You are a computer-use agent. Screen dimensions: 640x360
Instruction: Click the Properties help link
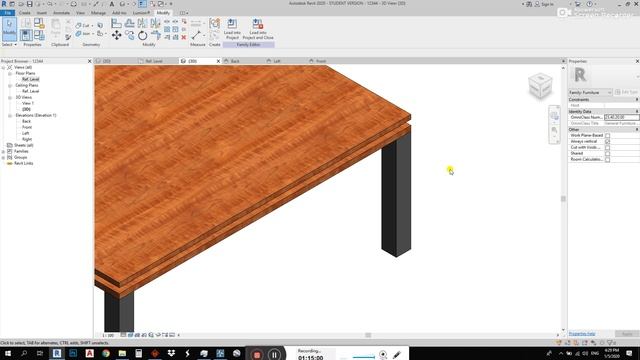(x=582, y=334)
